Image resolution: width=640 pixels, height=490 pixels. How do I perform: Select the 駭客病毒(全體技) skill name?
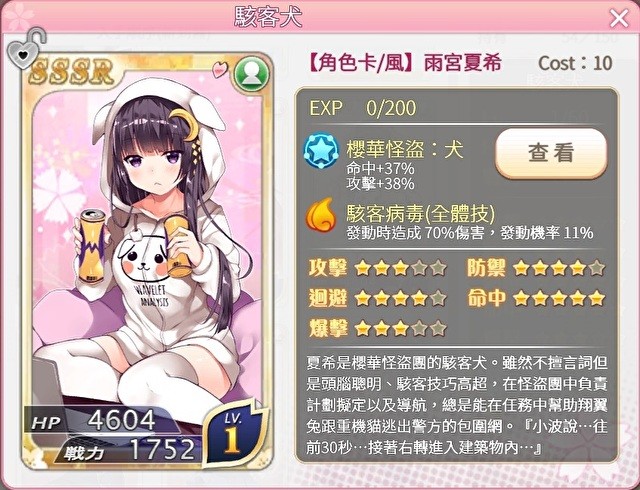[420, 213]
